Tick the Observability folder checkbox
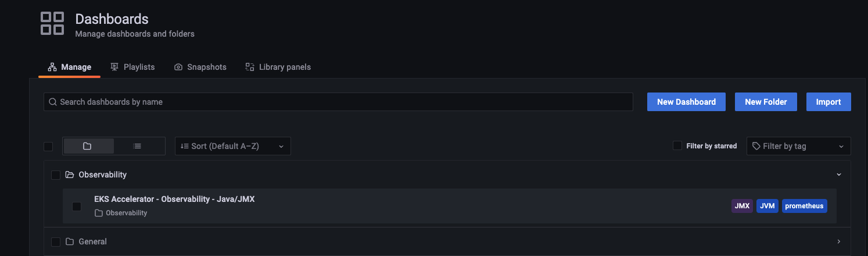This screenshot has height=256, width=868. pyautogui.click(x=56, y=175)
